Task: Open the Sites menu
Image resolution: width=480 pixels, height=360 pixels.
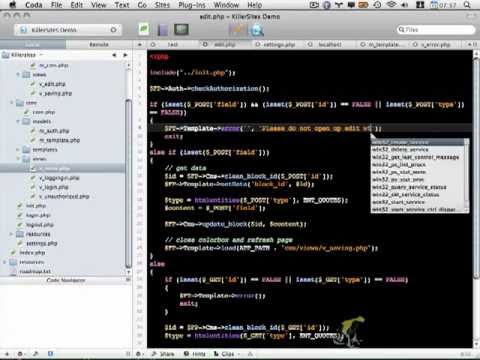Action: click(x=162, y=5)
